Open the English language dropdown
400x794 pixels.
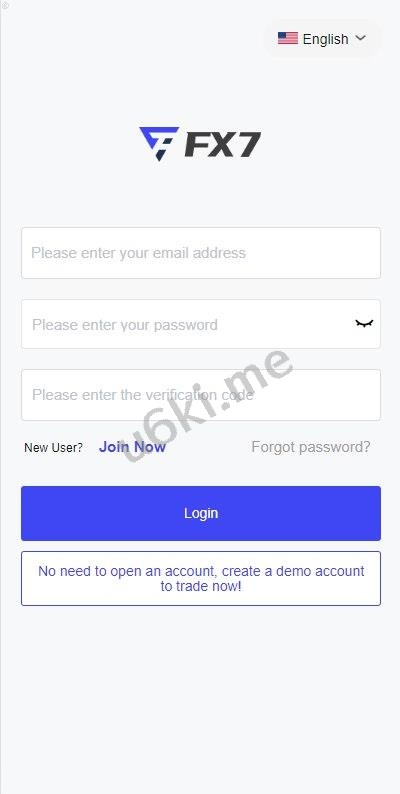click(322, 39)
